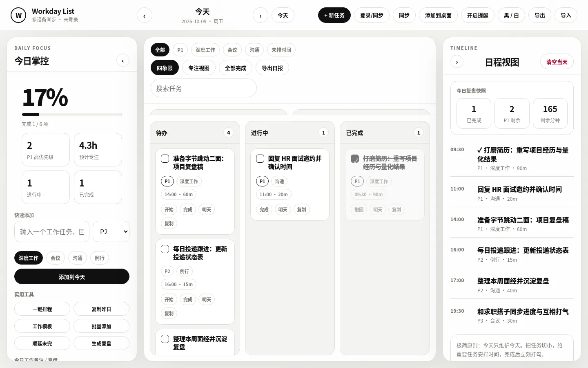Click 批量添加 tool button

[101, 326]
